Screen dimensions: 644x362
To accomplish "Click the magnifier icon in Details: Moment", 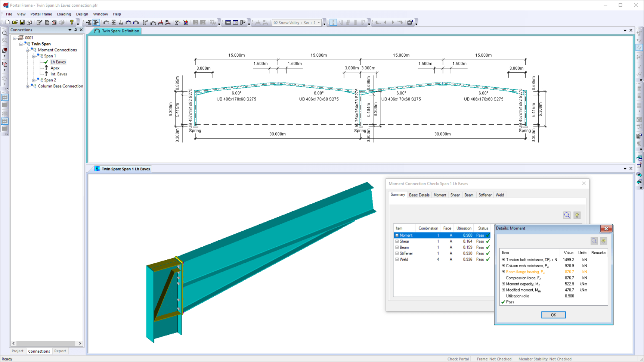I will click(594, 241).
